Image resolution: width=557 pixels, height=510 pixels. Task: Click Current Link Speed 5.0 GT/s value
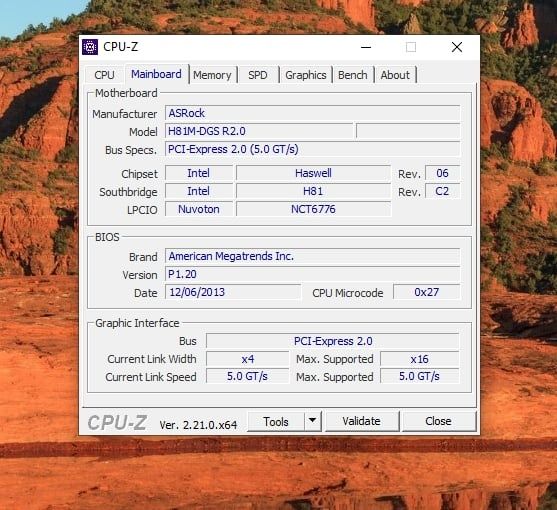tap(248, 376)
